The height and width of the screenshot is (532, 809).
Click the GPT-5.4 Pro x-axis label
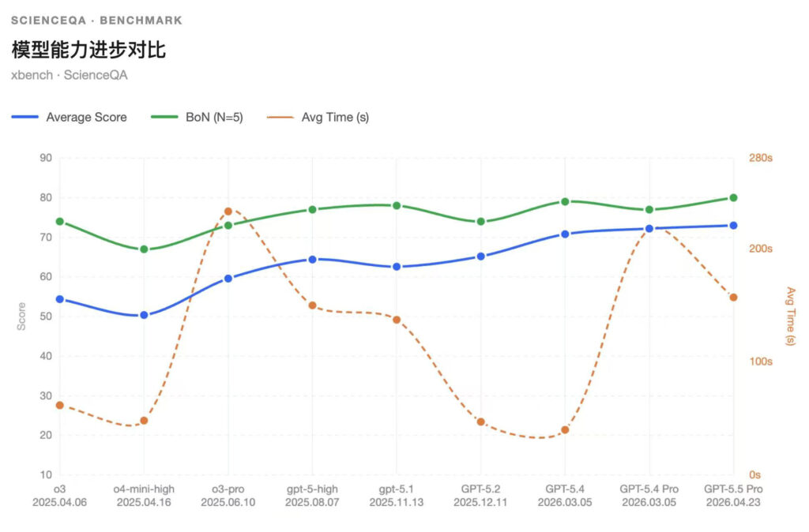pyautogui.click(x=649, y=489)
